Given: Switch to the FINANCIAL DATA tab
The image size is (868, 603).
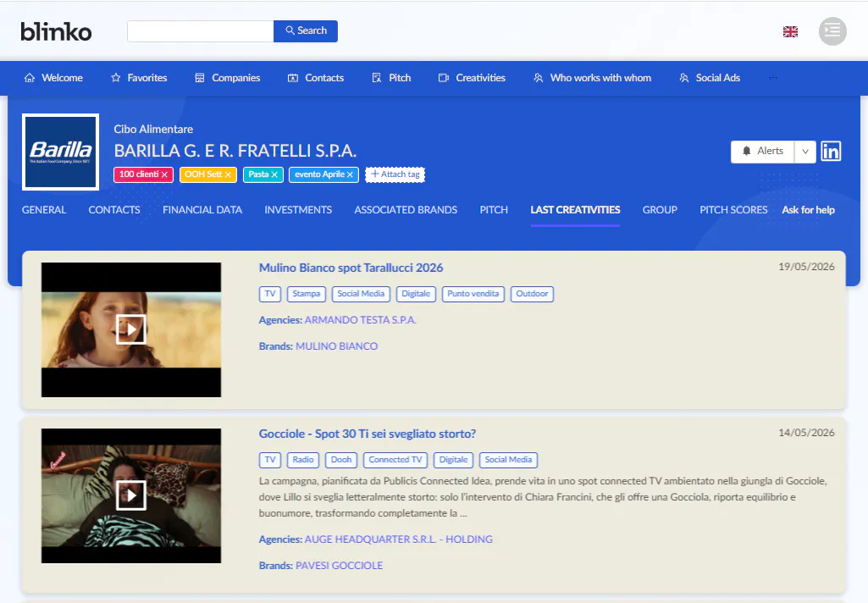Looking at the screenshot, I should pyautogui.click(x=202, y=210).
